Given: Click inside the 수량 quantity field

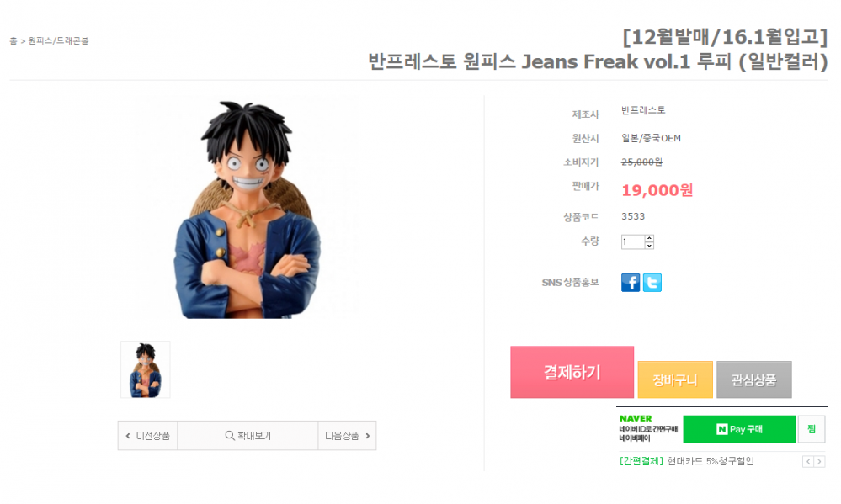Looking at the screenshot, I should click(631, 241).
